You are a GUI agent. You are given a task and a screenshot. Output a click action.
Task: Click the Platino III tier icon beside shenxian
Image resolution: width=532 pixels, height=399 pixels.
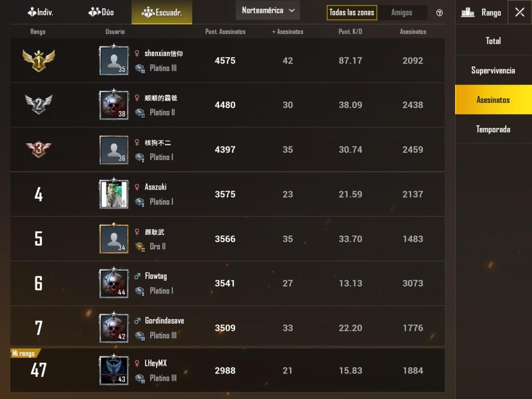140,69
